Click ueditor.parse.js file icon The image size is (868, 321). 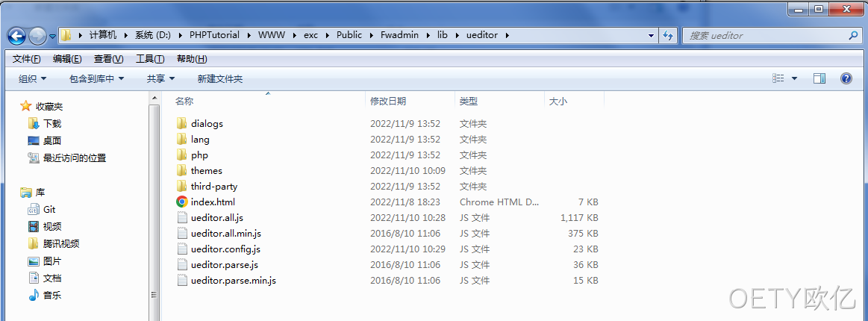click(x=181, y=264)
